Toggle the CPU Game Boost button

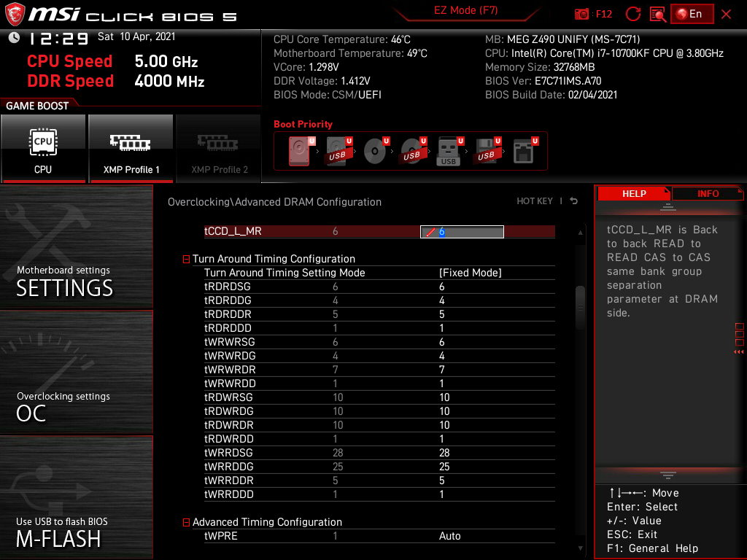(x=43, y=149)
